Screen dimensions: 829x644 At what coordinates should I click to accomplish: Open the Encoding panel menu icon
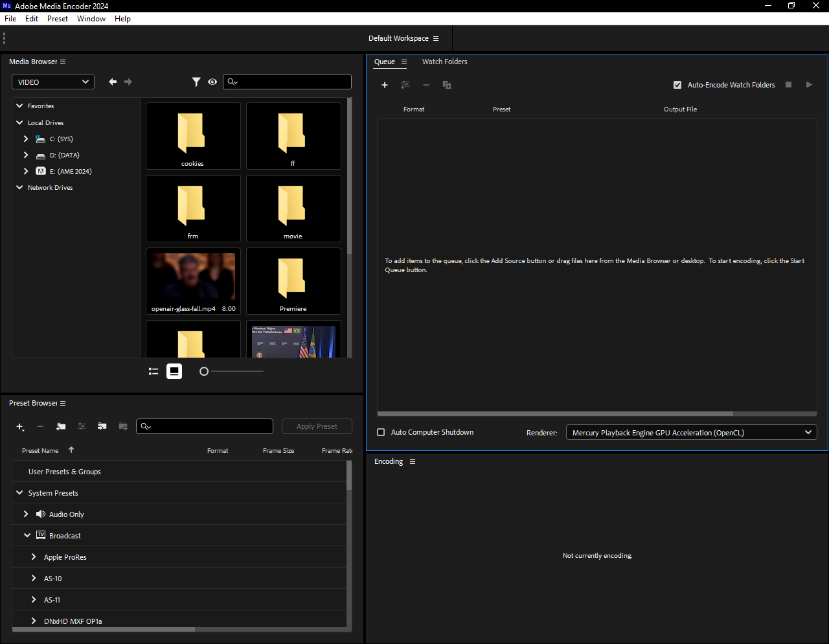click(413, 462)
